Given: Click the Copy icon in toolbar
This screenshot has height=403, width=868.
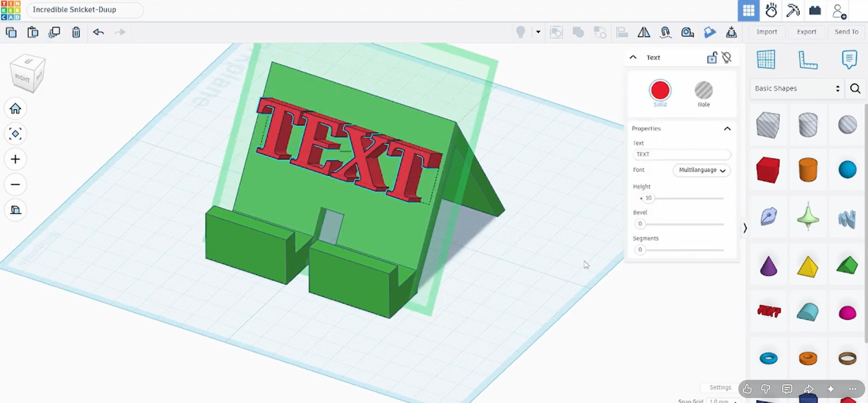Looking at the screenshot, I should (11, 32).
